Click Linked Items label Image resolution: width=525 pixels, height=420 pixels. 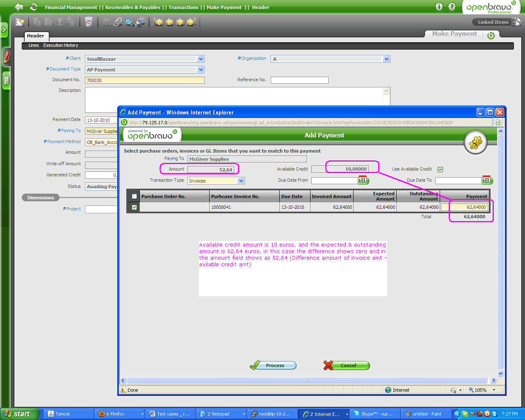click(x=493, y=22)
